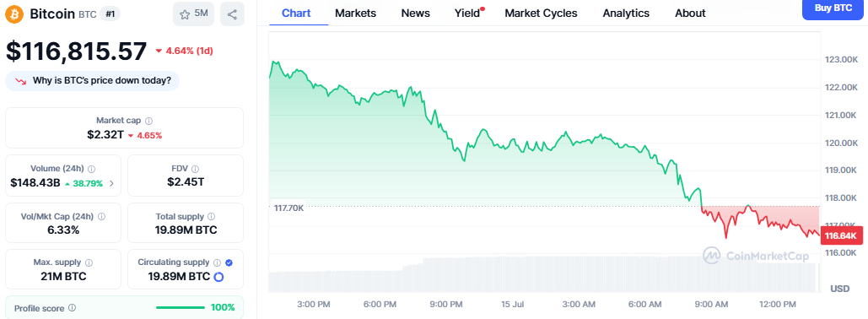The width and height of the screenshot is (868, 319).
Task: Click Volume (24h) info icon
Action: coord(92,169)
